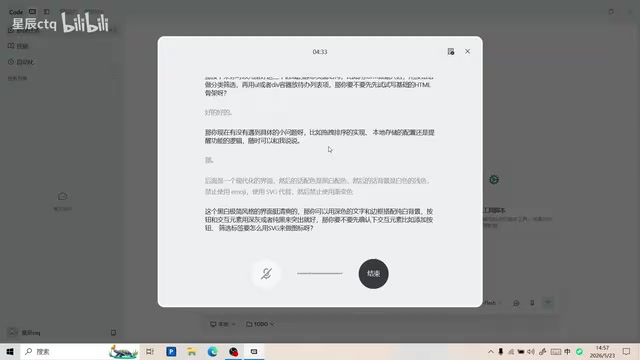Open the network icon in the system tray
Image resolution: width=640 pixels, height=360 pixels.
(511, 351)
